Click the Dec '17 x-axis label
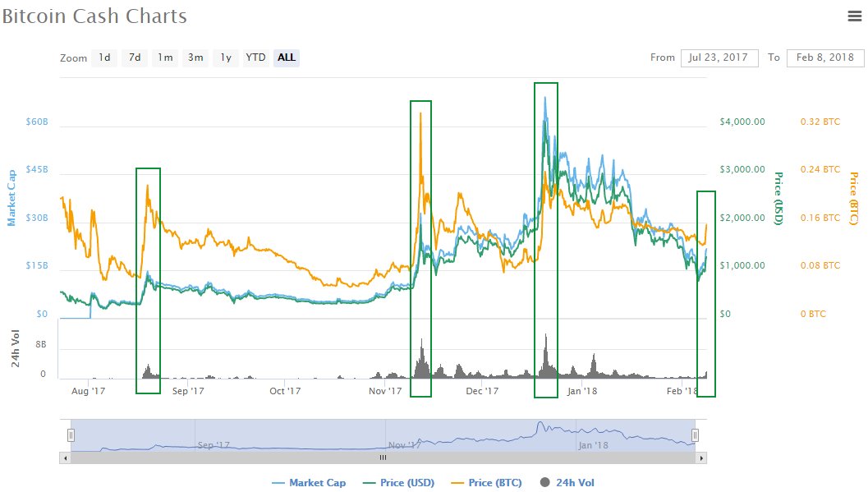 point(482,391)
